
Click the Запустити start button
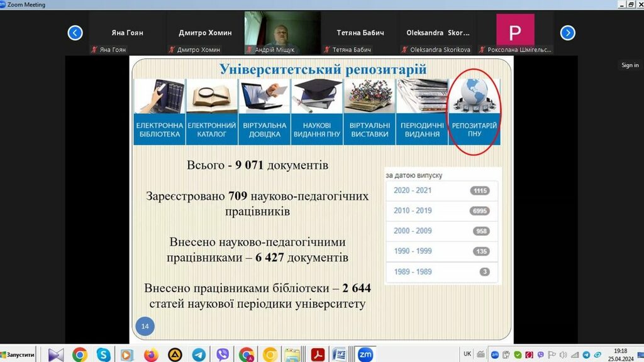tap(19, 354)
